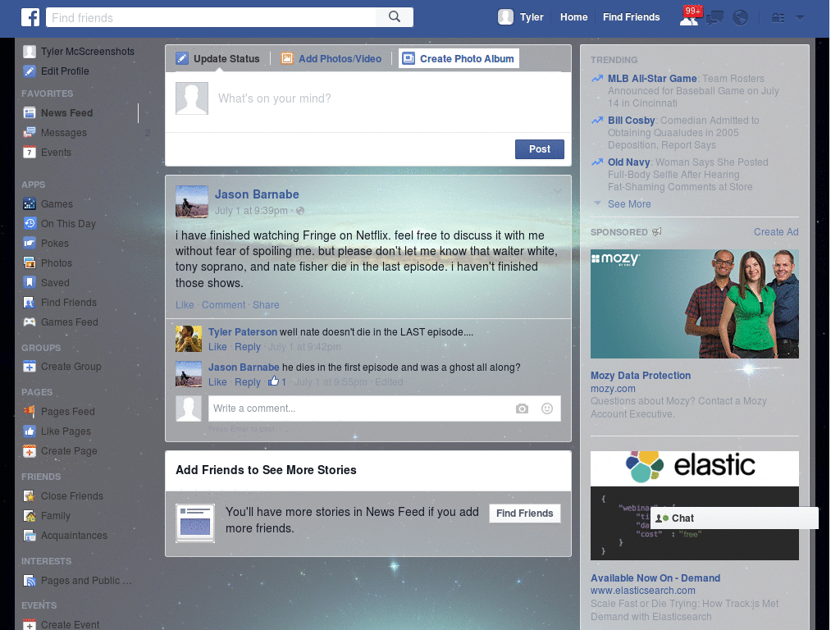Click Find Friends button in stories card

pyautogui.click(x=524, y=514)
